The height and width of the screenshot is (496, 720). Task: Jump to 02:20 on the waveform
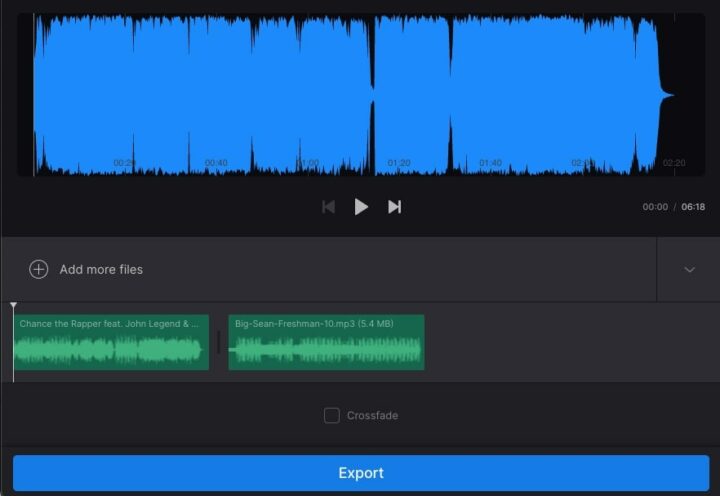coord(674,162)
